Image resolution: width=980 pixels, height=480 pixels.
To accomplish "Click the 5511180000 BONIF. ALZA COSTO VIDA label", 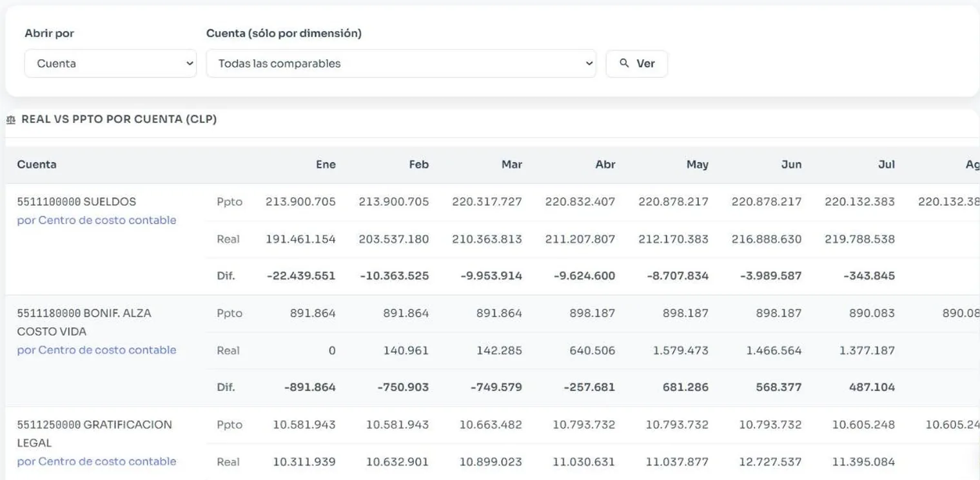I will tap(84, 322).
